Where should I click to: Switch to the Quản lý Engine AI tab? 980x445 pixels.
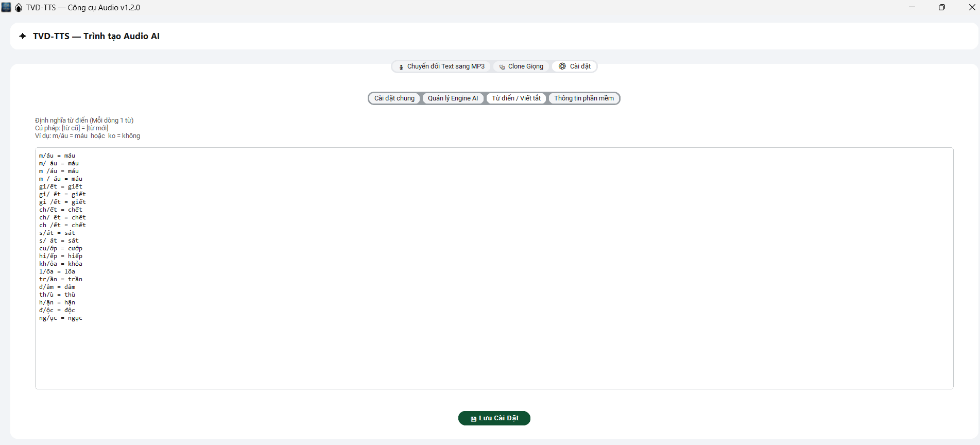tap(453, 98)
